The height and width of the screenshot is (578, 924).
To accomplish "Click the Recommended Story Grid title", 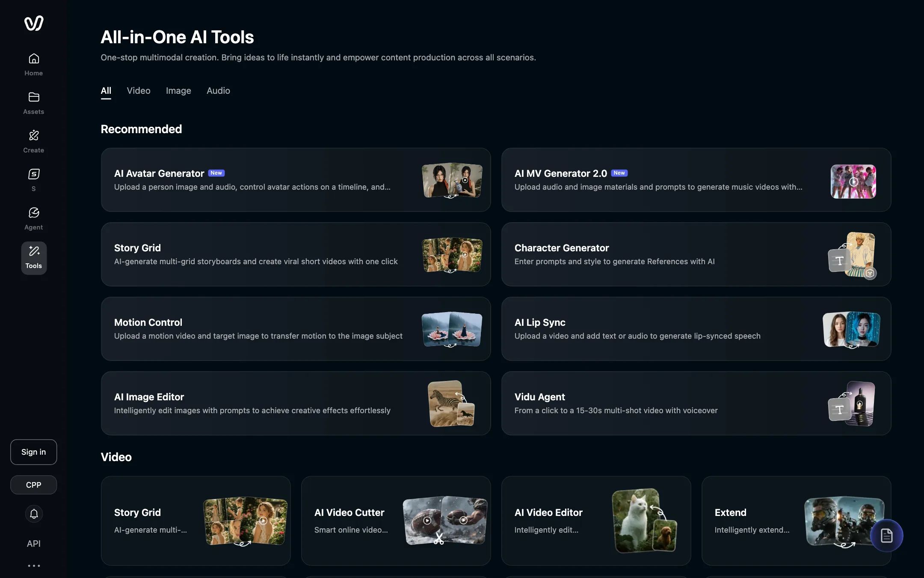I will click(x=137, y=248).
